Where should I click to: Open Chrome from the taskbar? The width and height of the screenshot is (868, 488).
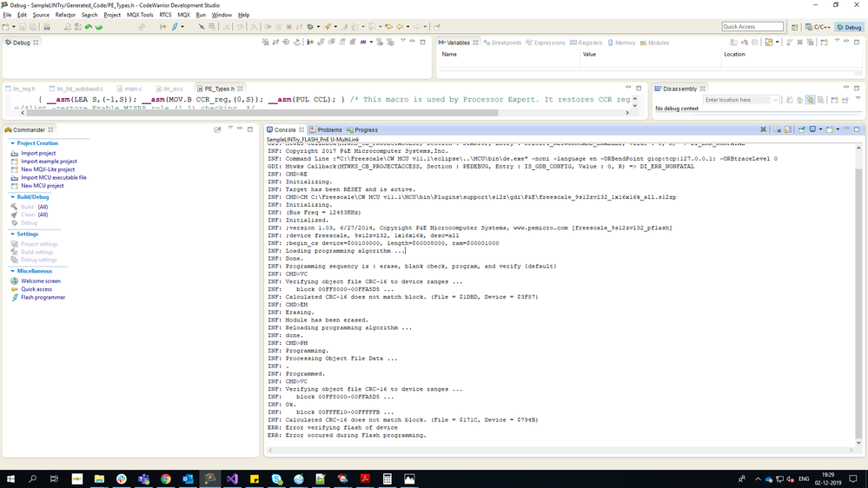[x=165, y=479]
